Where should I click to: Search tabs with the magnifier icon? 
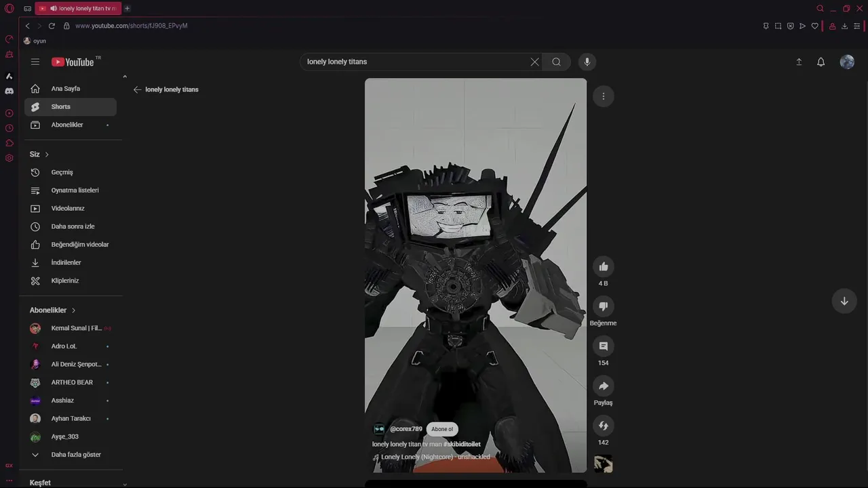[820, 8]
